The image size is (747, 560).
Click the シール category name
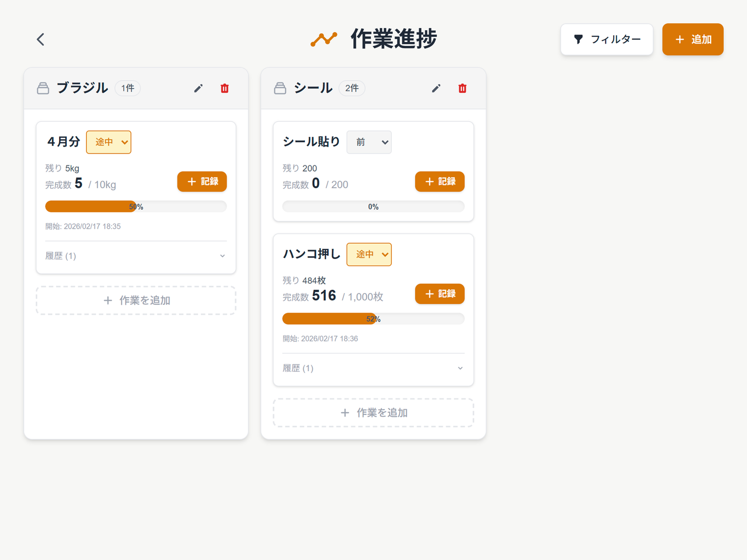313,88
